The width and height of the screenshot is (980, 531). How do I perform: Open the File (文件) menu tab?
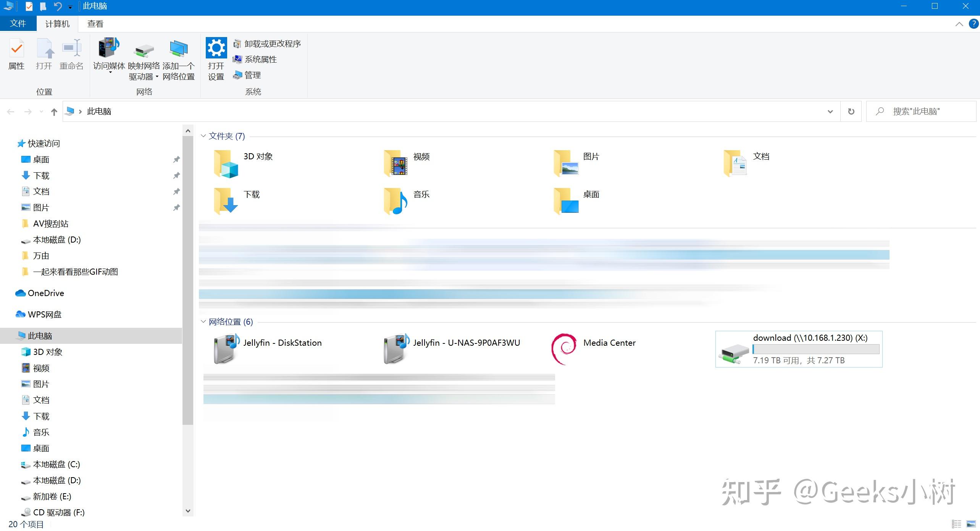click(18, 24)
